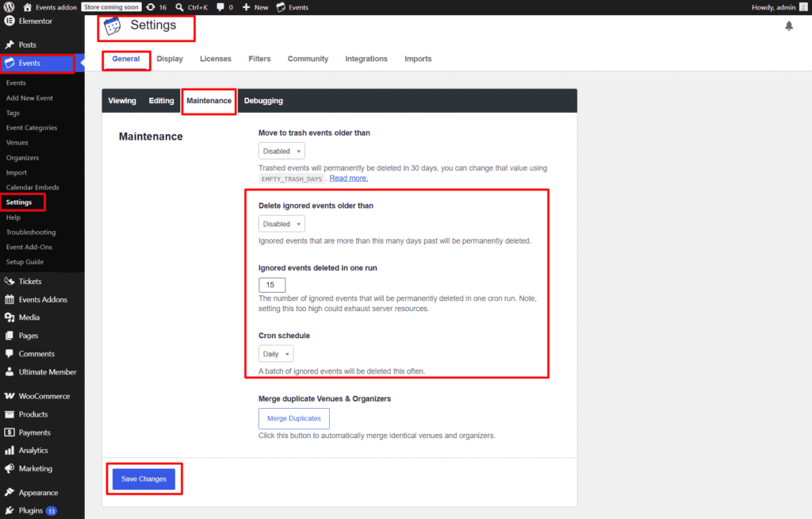Open the Filters tab
Viewport: 812px width, 519px height.
click(x=259, y=59)
